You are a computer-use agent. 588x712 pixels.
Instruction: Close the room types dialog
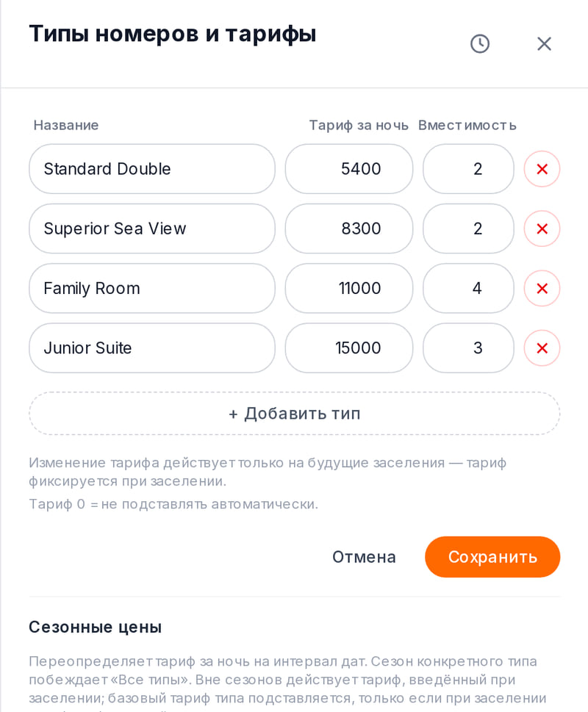[x=544, y=44]
